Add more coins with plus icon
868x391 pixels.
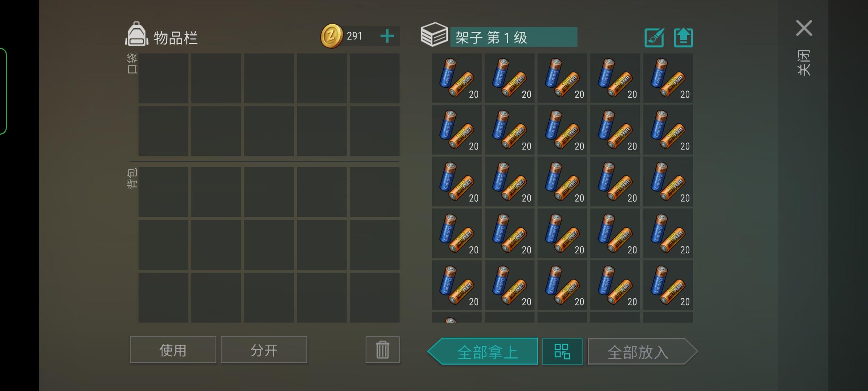pos(387,36)
